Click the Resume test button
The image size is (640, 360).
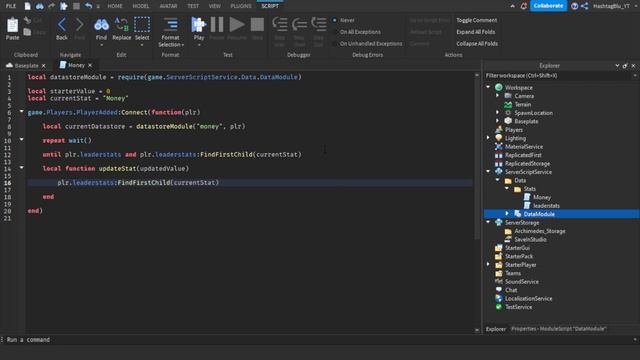(x=236, y=25)
